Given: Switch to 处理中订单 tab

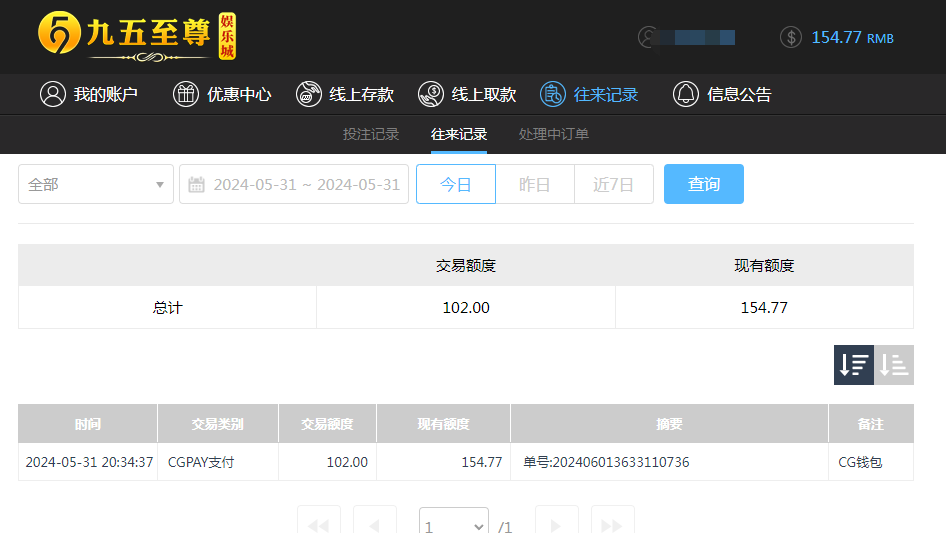Looking at the screenshot, I should 554,134.
